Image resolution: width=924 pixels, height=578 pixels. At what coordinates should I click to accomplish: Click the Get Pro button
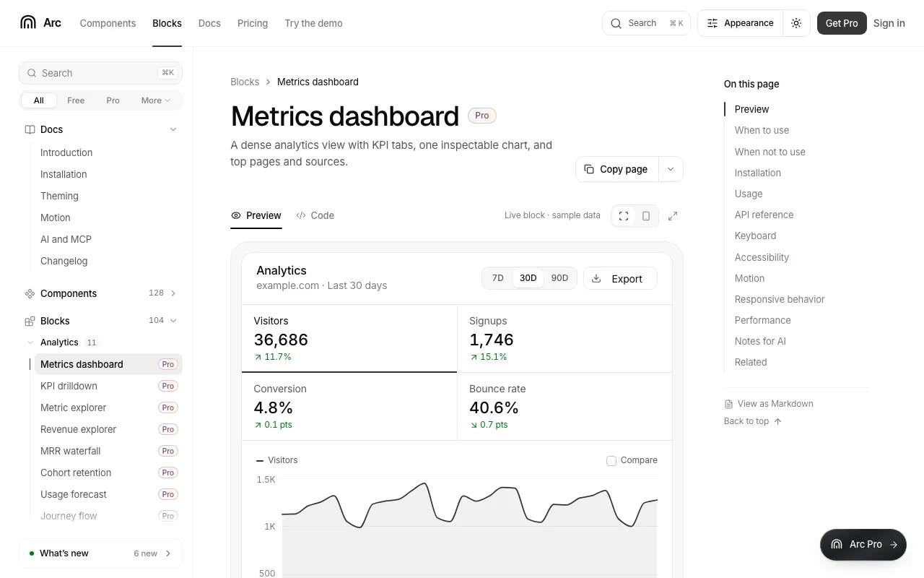tap(842, 23)
